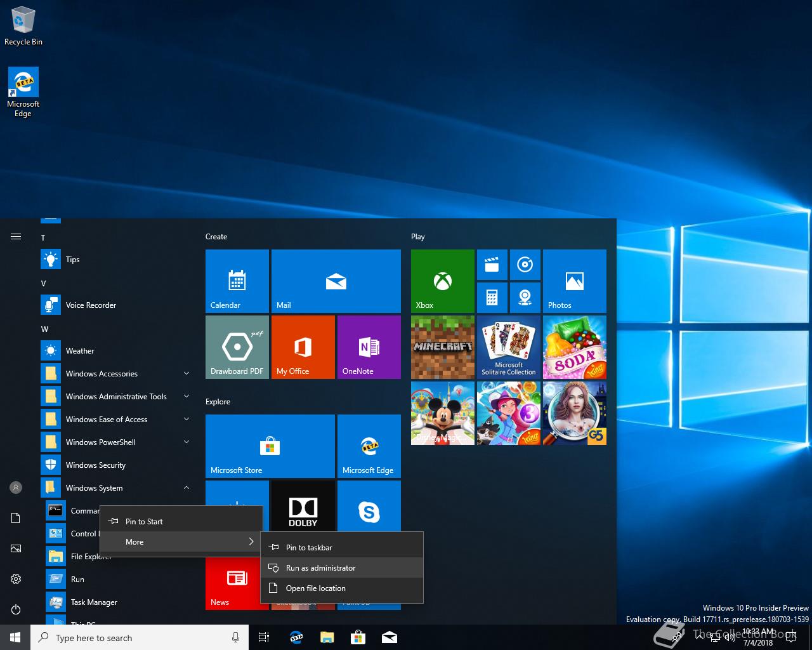Screen dimensions: 812x650
Task: Click File Explorer icon in app list
Action: pyautogui.click(x=56, y=556)
